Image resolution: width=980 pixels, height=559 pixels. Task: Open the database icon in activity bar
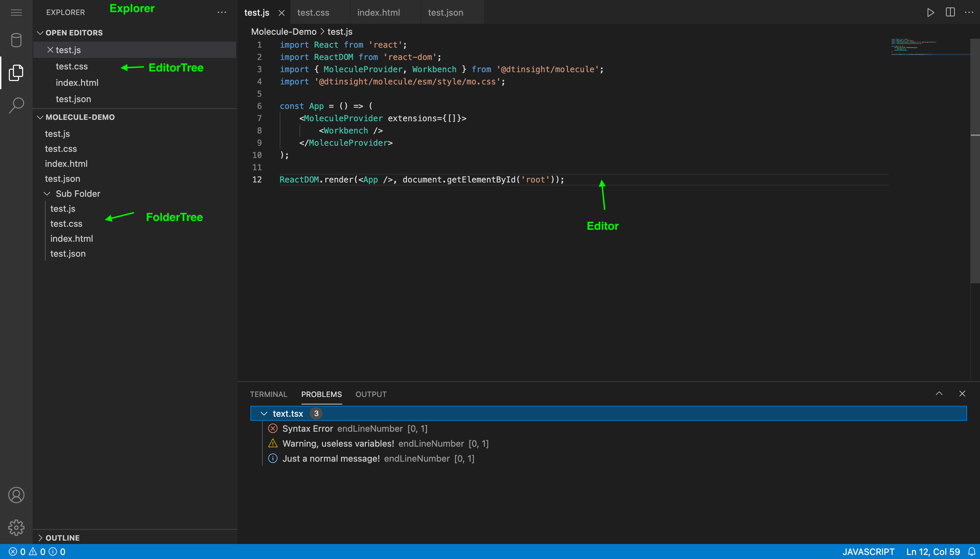(x=16, y=40)
